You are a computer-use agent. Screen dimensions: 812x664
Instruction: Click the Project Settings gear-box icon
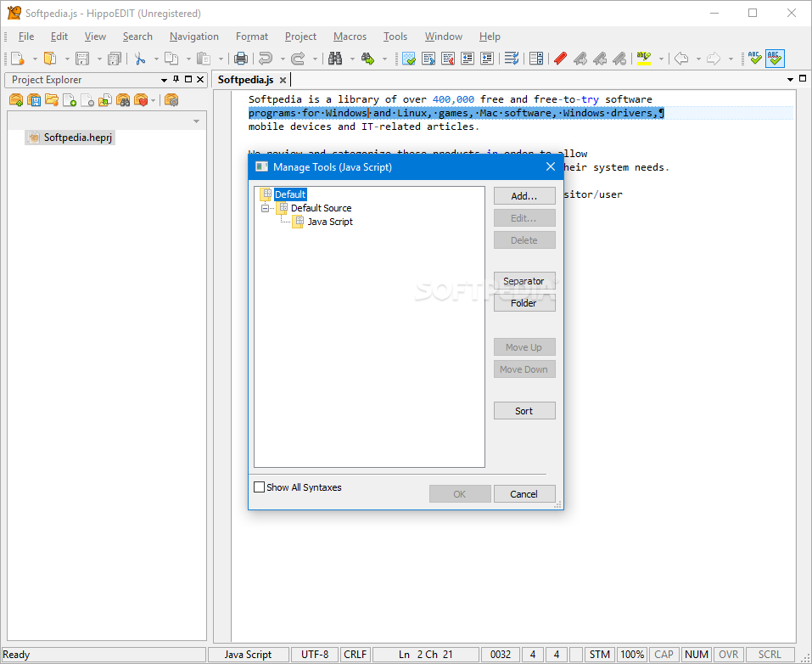pyautogui.click(x=171, y=100)
